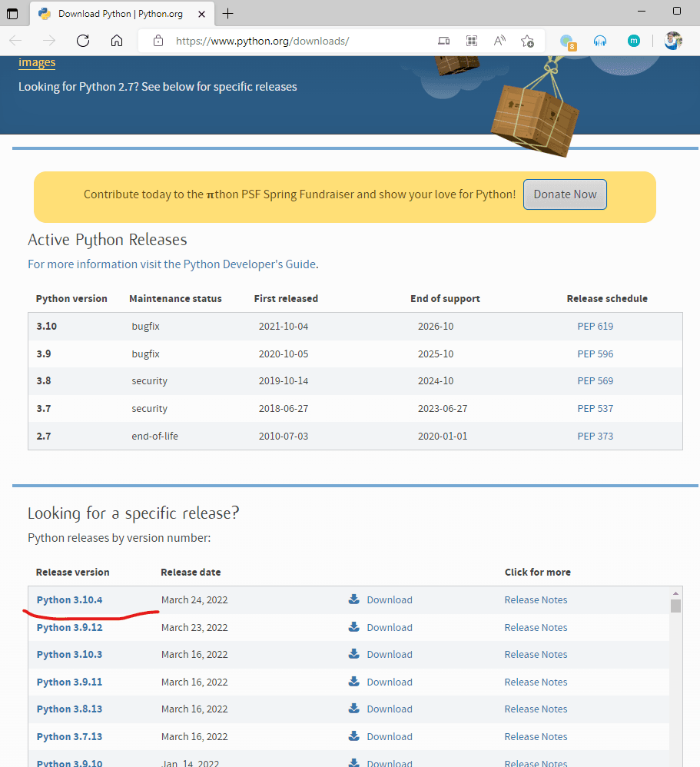Image resolution: width=700 pixels, height=767 pixels.
Task: Open a new browser tab
Action: pyautogui.click(x=228, y=13)
